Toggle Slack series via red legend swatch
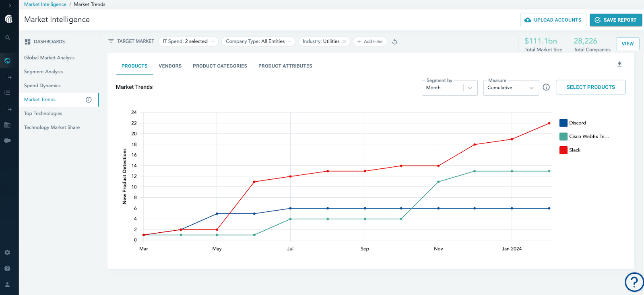This screenshot has height=295, width=644. [x=563, y=150]
